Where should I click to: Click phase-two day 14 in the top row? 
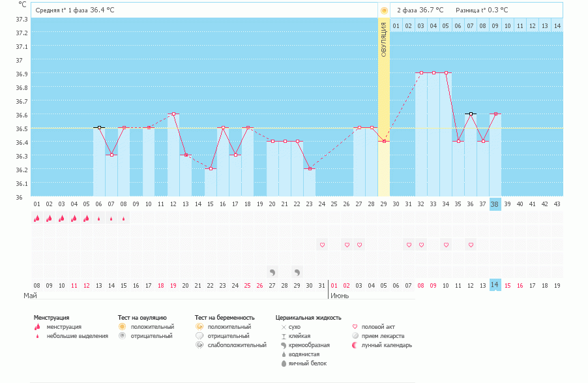point(557,25)
